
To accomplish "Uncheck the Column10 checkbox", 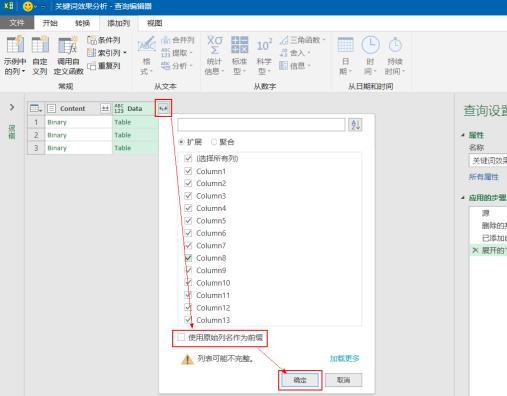I will (x=188, y=283).
